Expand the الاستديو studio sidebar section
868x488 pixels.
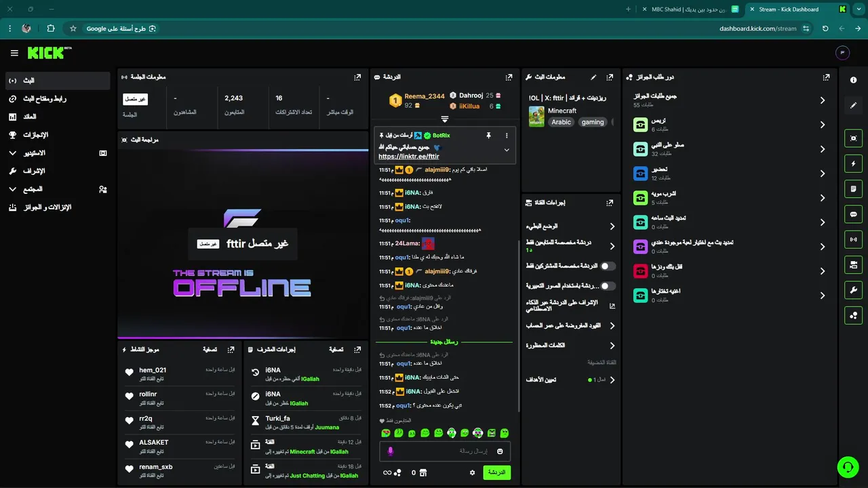tap(57, 153)
